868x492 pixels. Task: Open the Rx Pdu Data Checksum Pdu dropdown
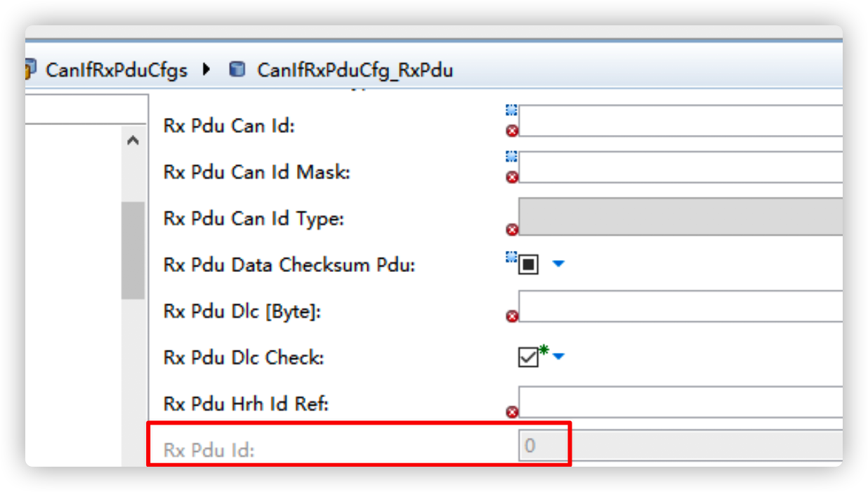558,265
